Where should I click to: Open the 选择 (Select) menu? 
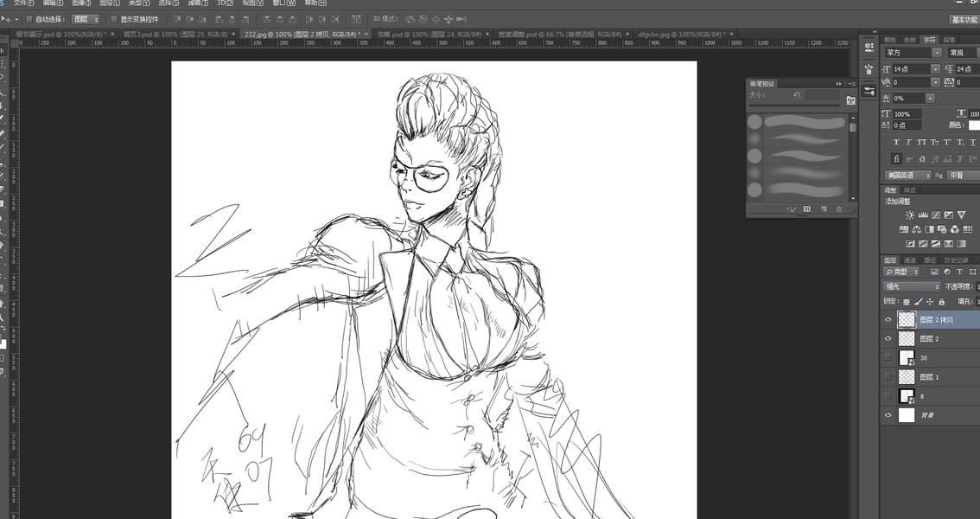pyautogui.click(x=169, y=3)
